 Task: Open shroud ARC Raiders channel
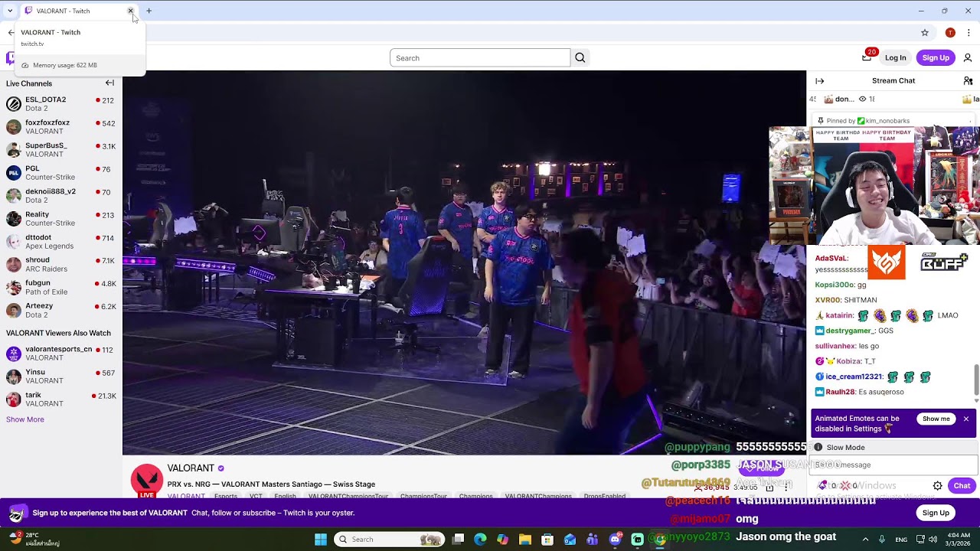point(61,265)
